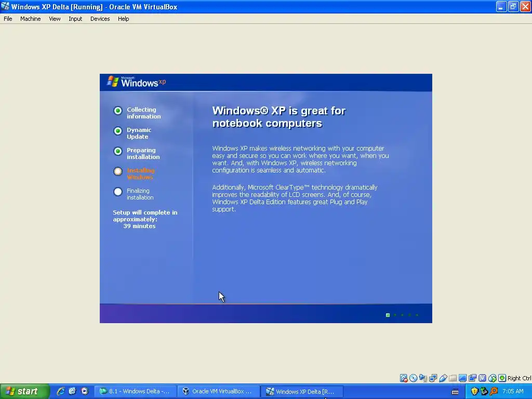This screenshot has height=399, width=532.
Task: Click the display settings status icon
Action: 462,378
